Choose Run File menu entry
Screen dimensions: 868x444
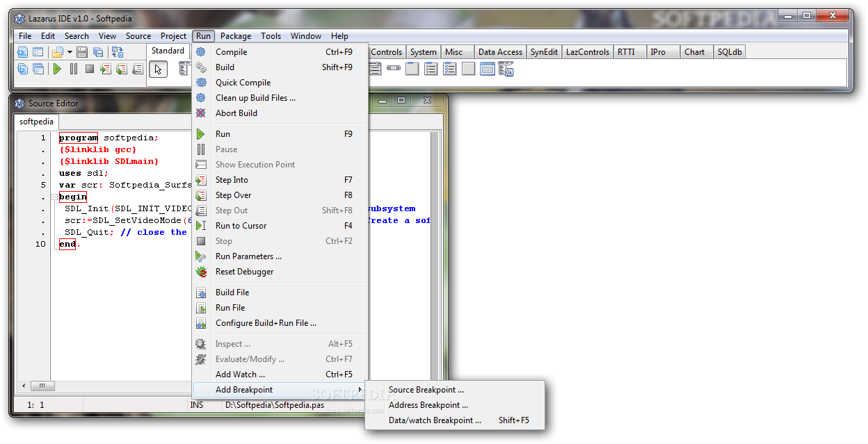point(280,308)
